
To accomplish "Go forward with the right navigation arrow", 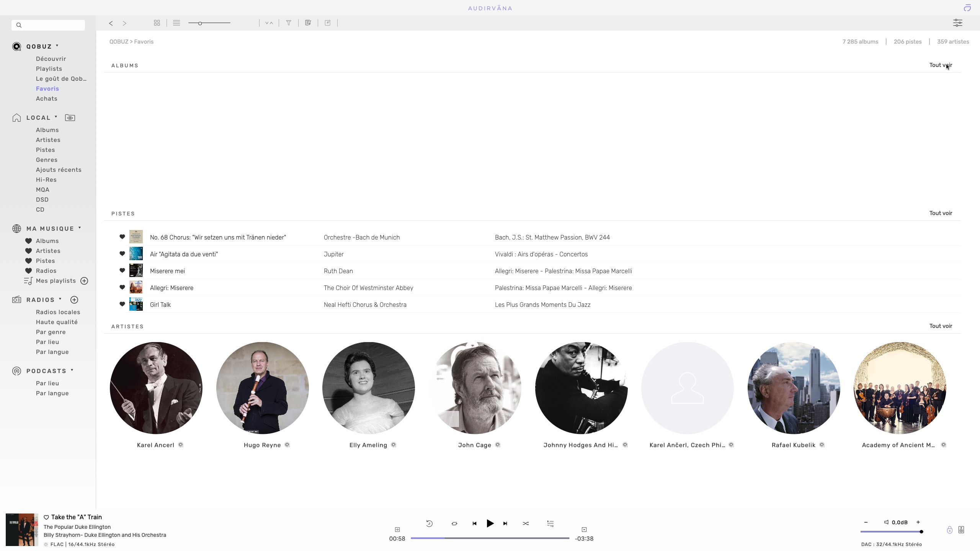I will click(x=124, y=23).
